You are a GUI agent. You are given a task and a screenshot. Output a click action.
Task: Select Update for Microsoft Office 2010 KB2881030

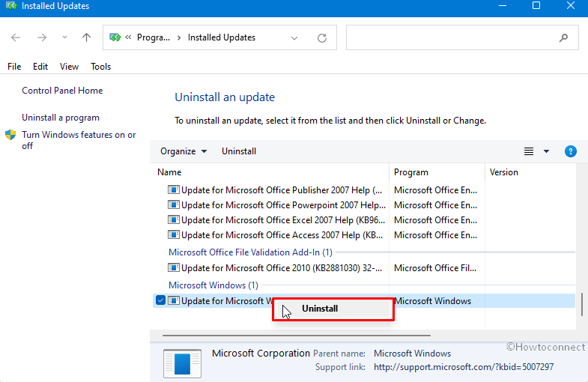pos(282,268)
